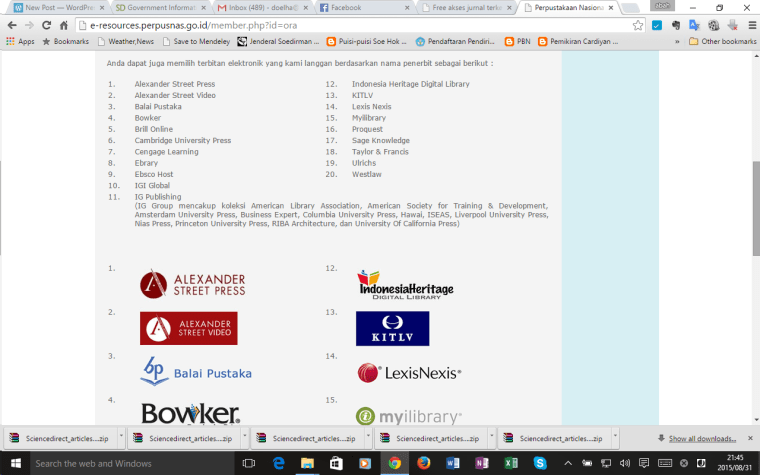Show hidden system tray icons
Screen dimensions: 760x475
(568, 463)
